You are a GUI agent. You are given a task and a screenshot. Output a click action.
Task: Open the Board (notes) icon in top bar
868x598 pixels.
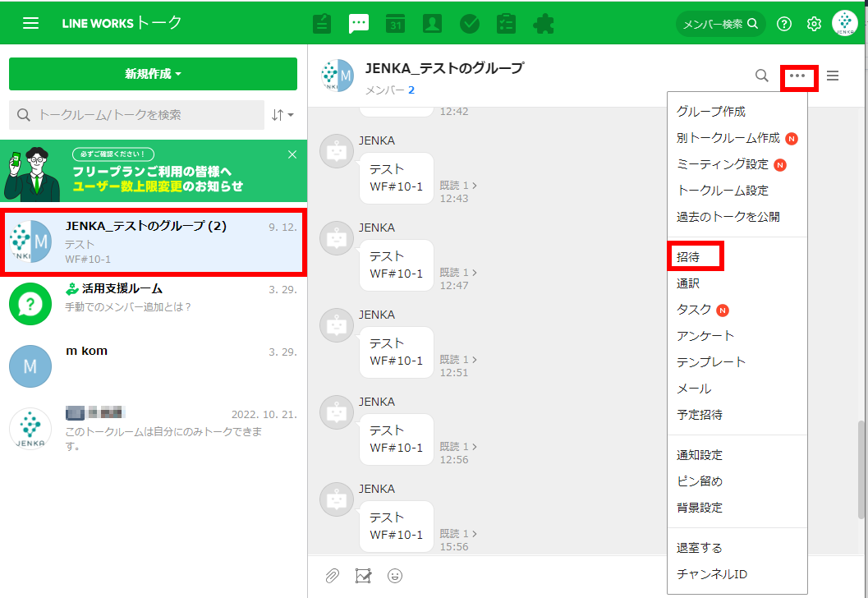tap(322, 24)
